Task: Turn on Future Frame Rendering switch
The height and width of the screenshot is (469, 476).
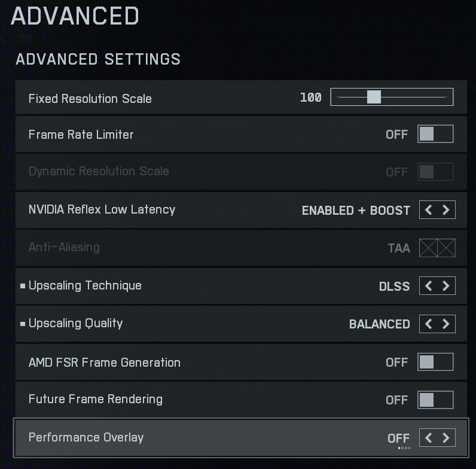Action: click(x=435, y=400)
